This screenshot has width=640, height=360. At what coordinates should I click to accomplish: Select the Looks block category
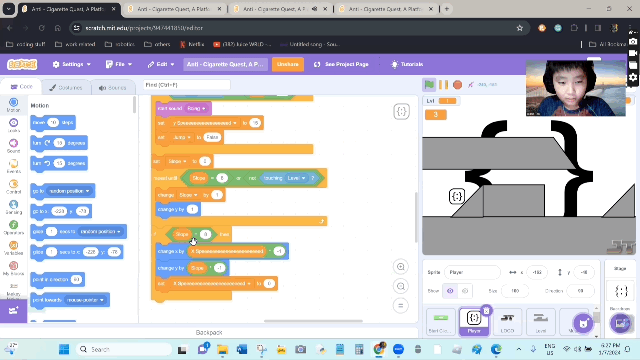(x=13, y=125)
